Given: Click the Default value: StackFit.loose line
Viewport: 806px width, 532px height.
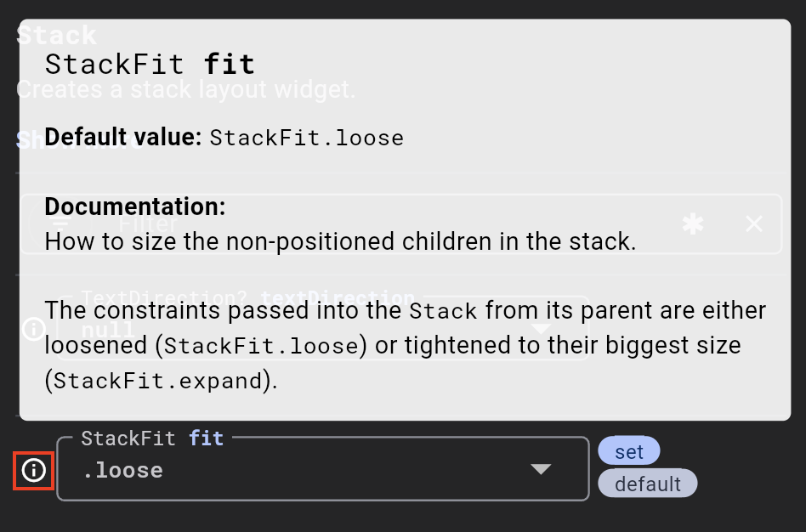Looking at the screenshot, I should 224,137.
